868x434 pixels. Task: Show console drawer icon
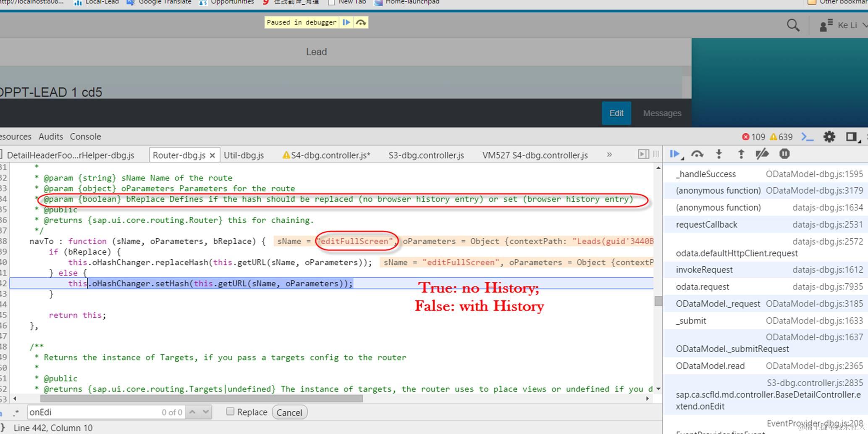pyautogui.click(x=807, y=137)
